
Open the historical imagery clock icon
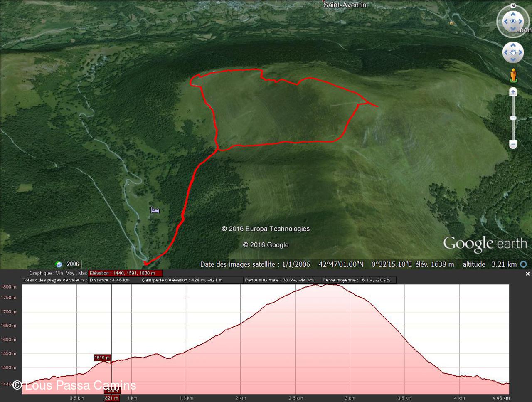coord(59,264)
